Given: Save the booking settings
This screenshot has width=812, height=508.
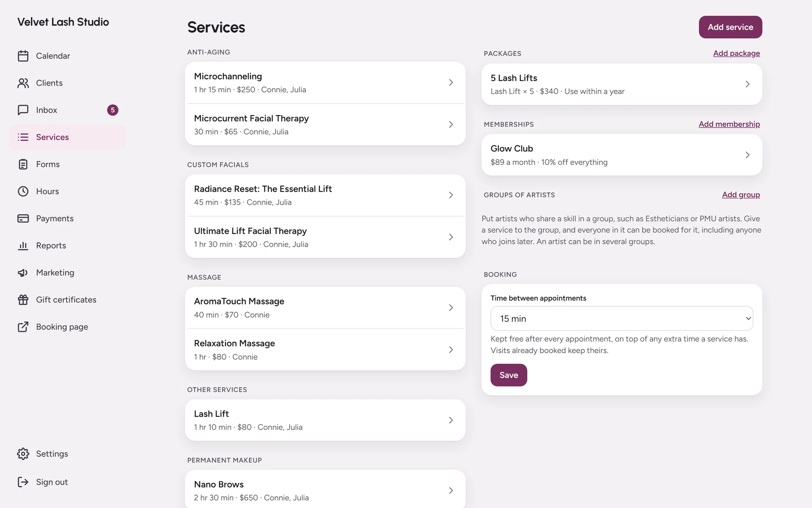Looking at the screenshot, I should [509, 375].
